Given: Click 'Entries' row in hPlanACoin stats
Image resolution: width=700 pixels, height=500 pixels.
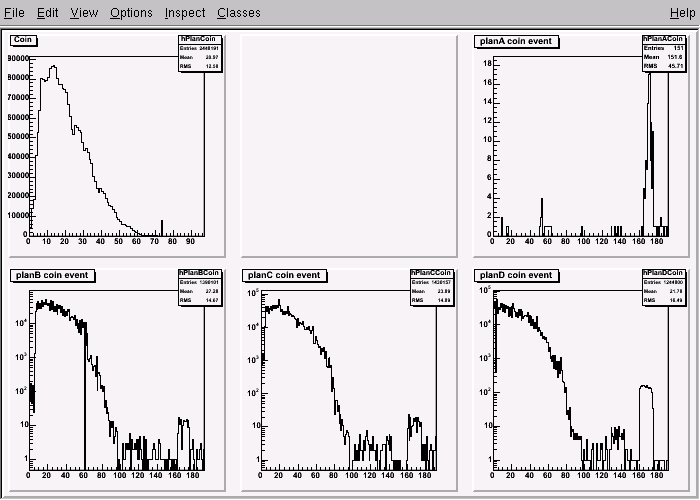Looking at the screenshot, I should click(x=664, y=48).
